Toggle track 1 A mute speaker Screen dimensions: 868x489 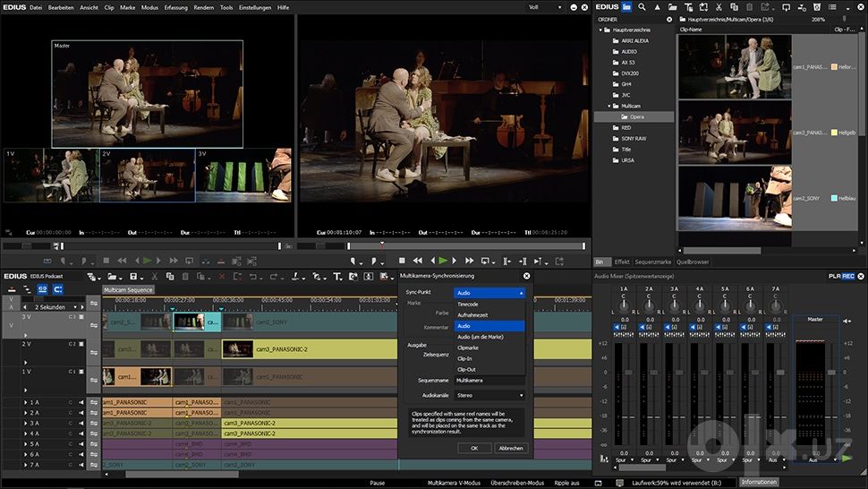[x=81, y=403]
